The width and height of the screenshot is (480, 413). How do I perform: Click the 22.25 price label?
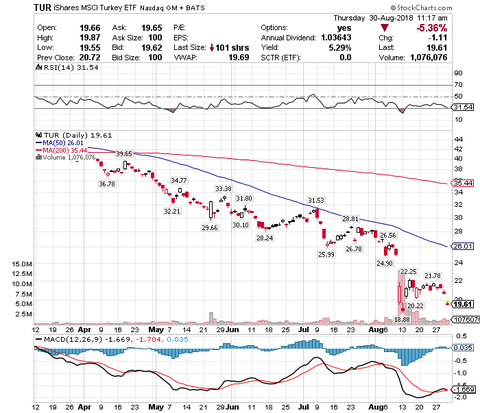(x=408, y=272)
